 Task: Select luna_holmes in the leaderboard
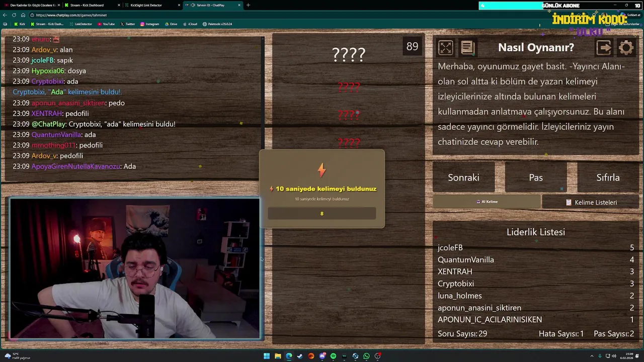coord(460,296)
